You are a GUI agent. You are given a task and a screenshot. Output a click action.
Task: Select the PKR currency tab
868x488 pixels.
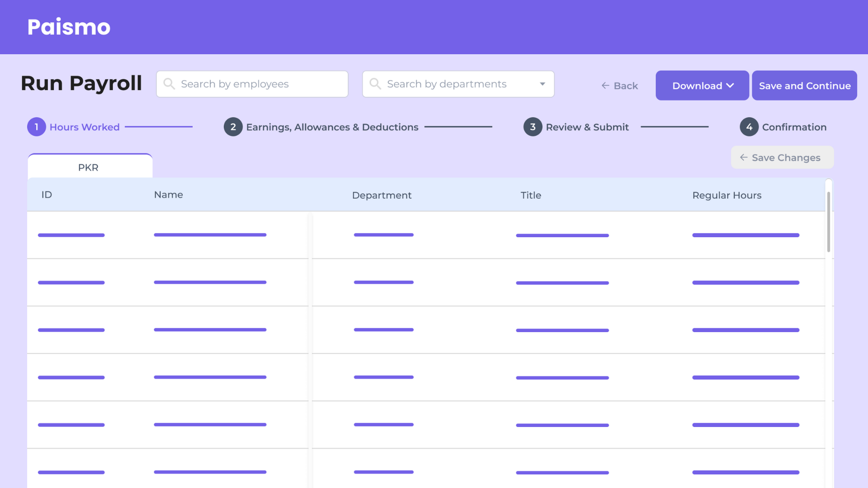(x=89, y=167)
